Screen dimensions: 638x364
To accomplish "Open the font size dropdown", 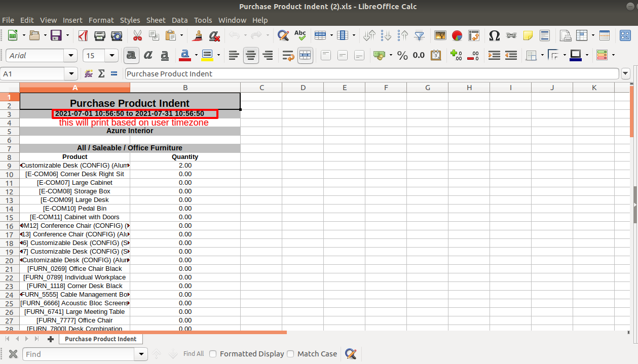I will tap(112, 55).
